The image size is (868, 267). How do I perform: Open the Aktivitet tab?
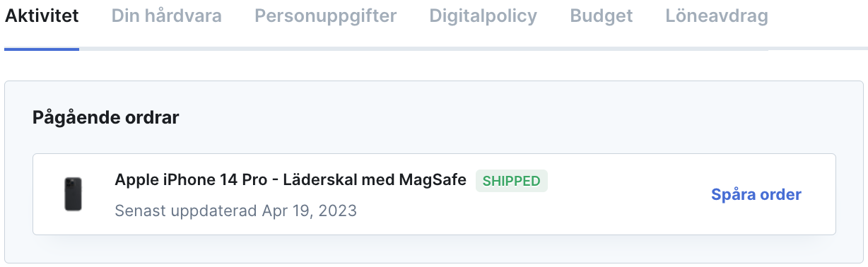tap(42, 16)
